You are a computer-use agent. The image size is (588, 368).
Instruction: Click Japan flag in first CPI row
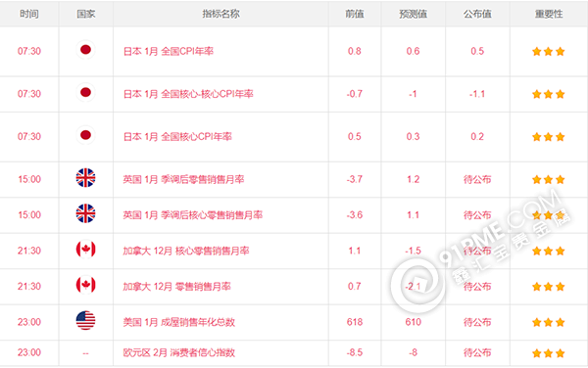click(85, 50)
